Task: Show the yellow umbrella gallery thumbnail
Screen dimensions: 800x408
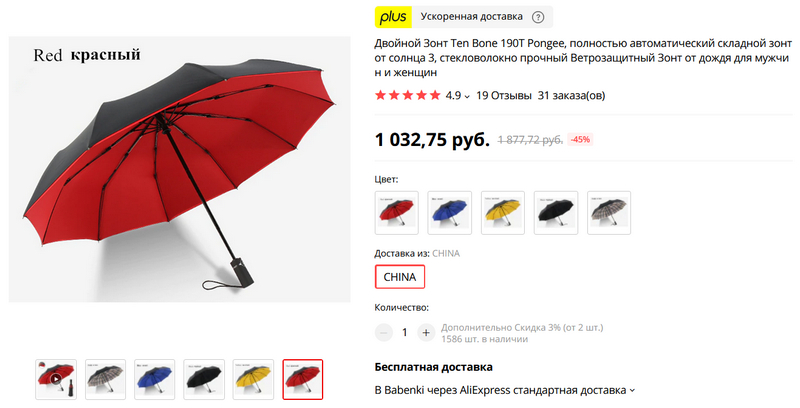Action: pos(253,379)
